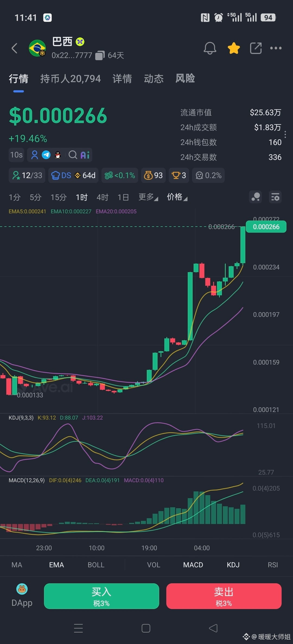Open the Telegram link icon
The height and width of the screenshot is (644, 293).
(46, 155)
